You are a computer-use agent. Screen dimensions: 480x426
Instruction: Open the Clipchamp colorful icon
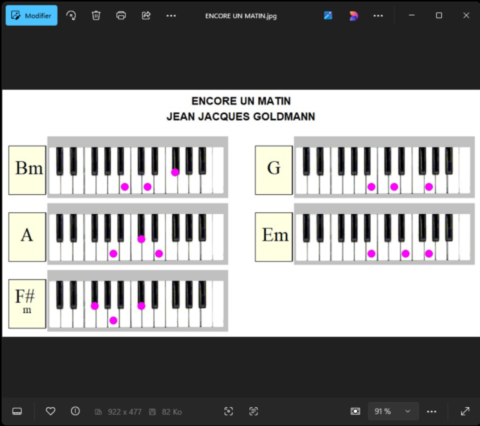[x=354, y=16]
